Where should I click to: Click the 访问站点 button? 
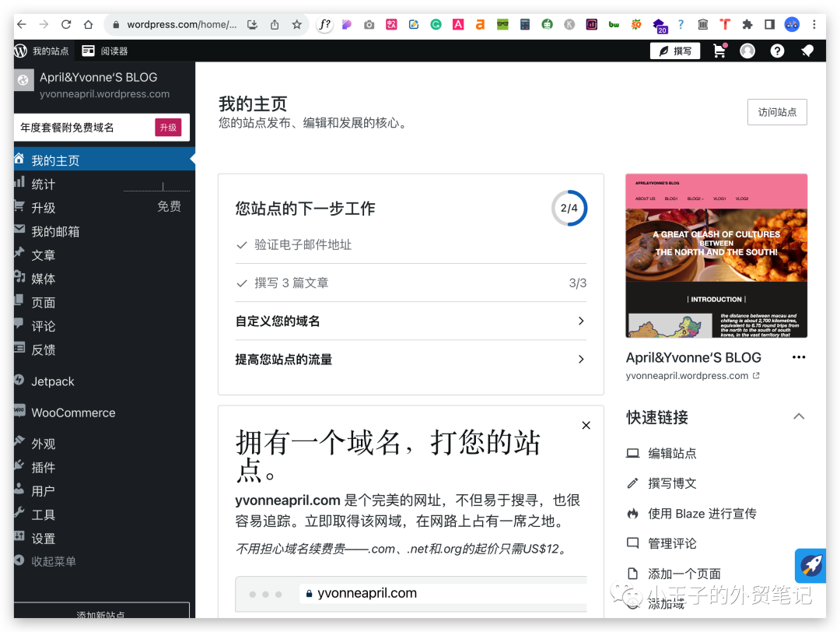click(777, 111)
